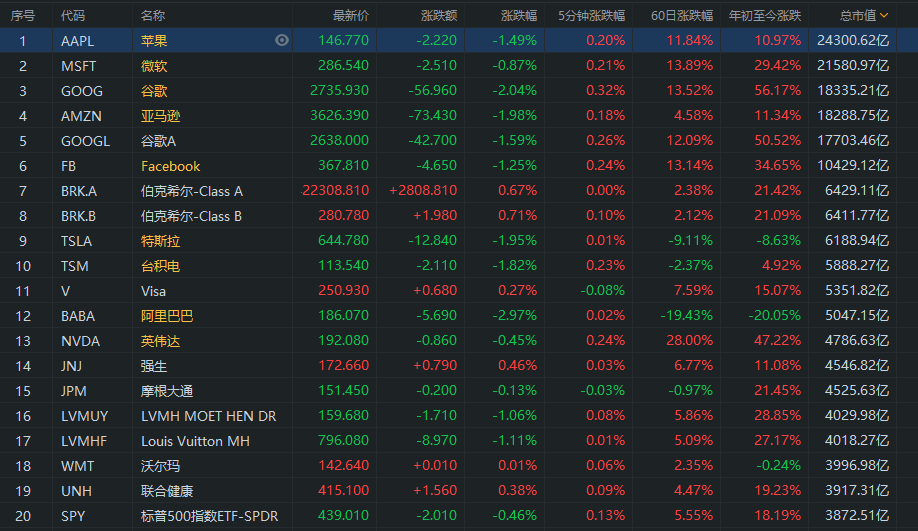Select stock code BRK.B

point(78,216)
